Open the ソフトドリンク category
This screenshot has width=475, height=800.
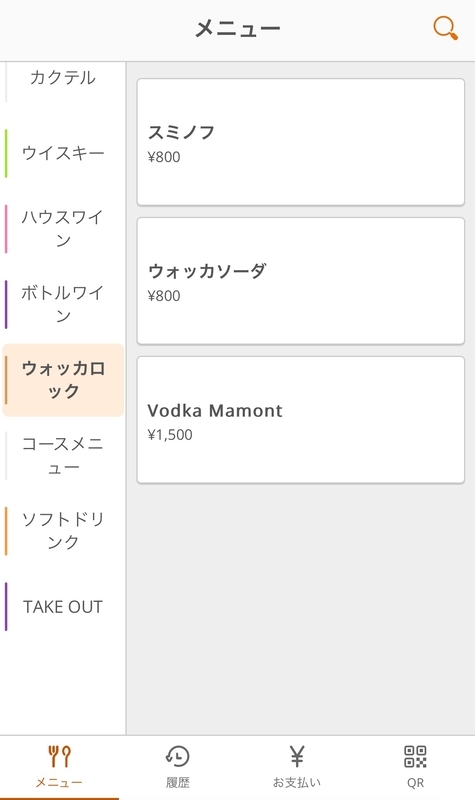63,531
